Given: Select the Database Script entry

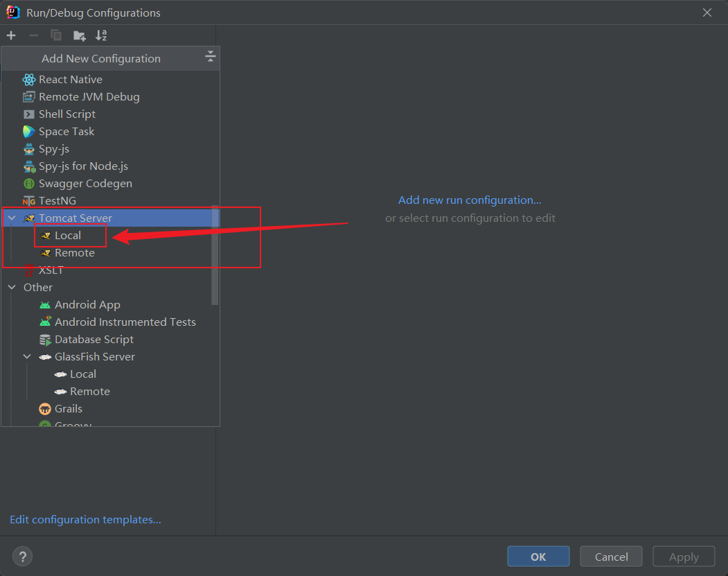Looking at the screenshot, I should click(x=94, y=340).
